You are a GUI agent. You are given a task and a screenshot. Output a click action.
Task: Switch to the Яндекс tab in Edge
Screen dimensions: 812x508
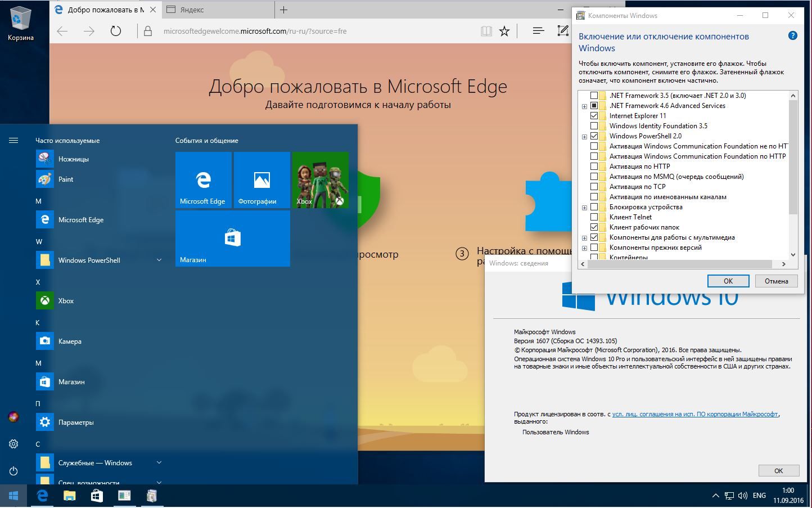[x=217, y=10]
